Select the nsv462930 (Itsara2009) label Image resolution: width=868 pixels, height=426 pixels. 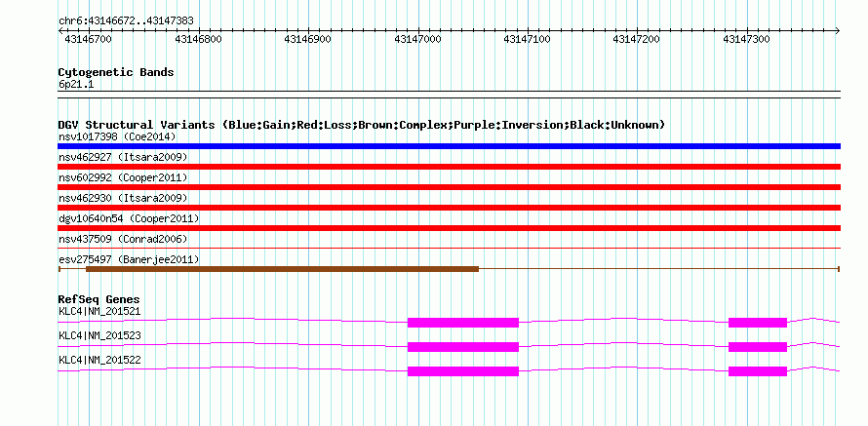123,198
